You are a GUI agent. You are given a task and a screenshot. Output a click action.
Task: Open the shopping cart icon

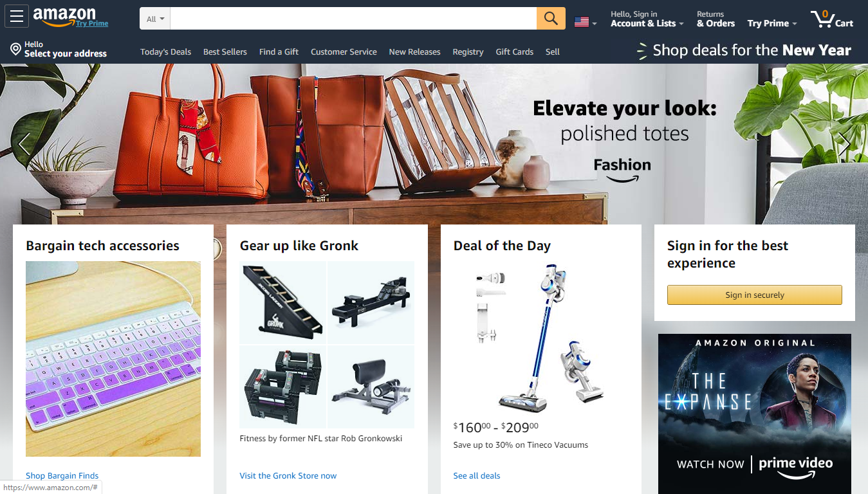coord(832,19)
